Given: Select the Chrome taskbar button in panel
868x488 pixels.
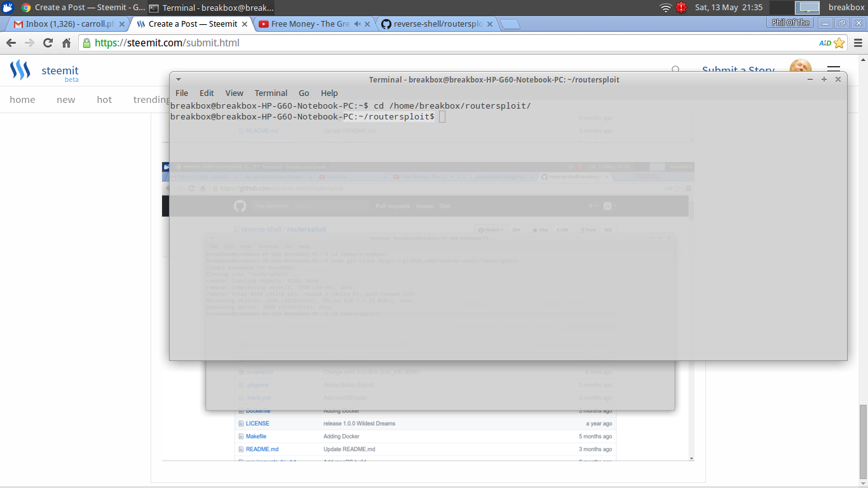Looking at the screenshot, I should (x=83, y=8).
